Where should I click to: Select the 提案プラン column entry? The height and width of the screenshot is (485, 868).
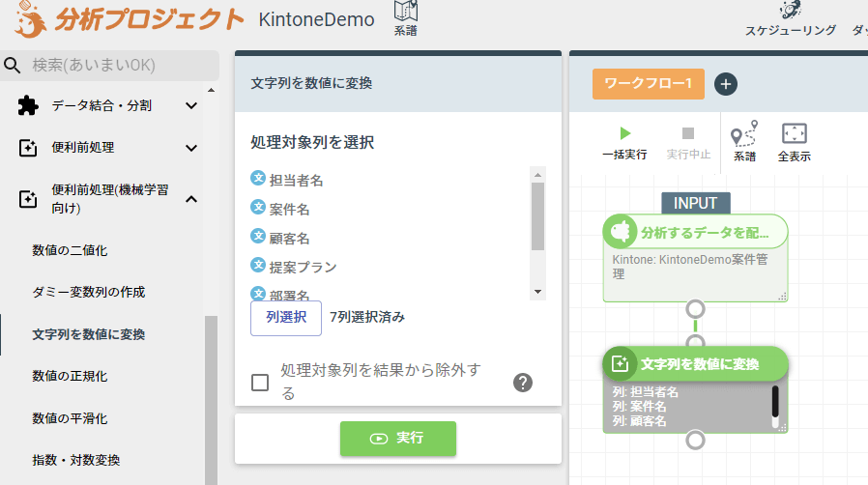pyautogui.click(x=303, y=267)
